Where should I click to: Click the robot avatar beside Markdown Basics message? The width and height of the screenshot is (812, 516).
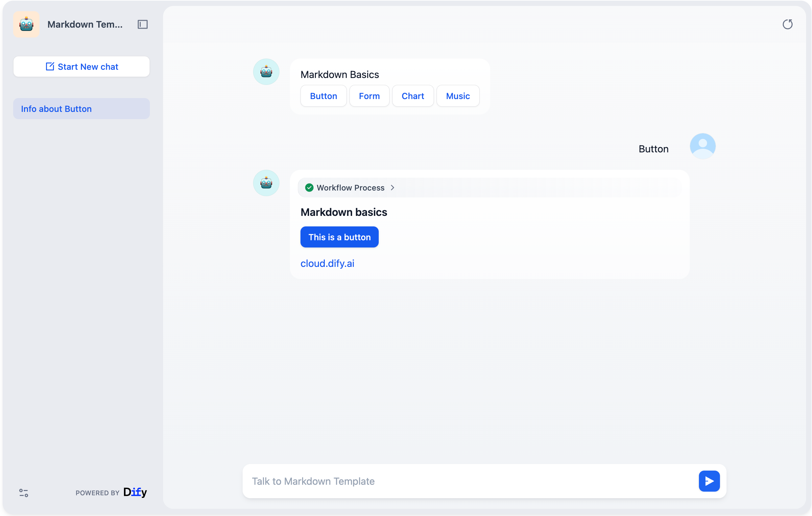(x=266, y=72)
